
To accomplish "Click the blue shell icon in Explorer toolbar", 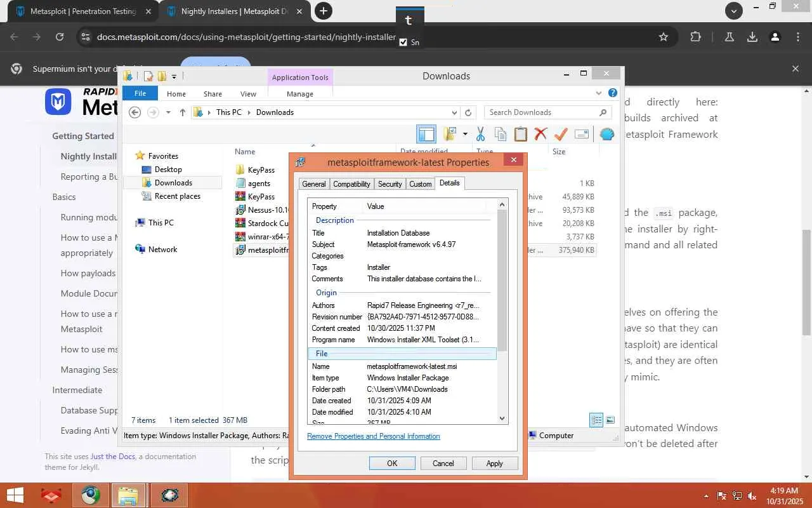I will pyautogui.click(x=607, y=134).
